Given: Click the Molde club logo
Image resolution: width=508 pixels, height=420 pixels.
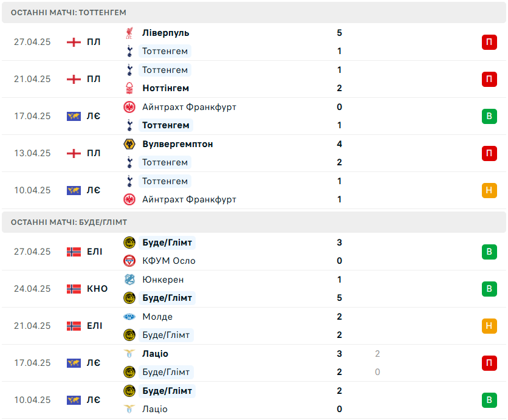Looking at the screenshot, I should click(129, 317).
